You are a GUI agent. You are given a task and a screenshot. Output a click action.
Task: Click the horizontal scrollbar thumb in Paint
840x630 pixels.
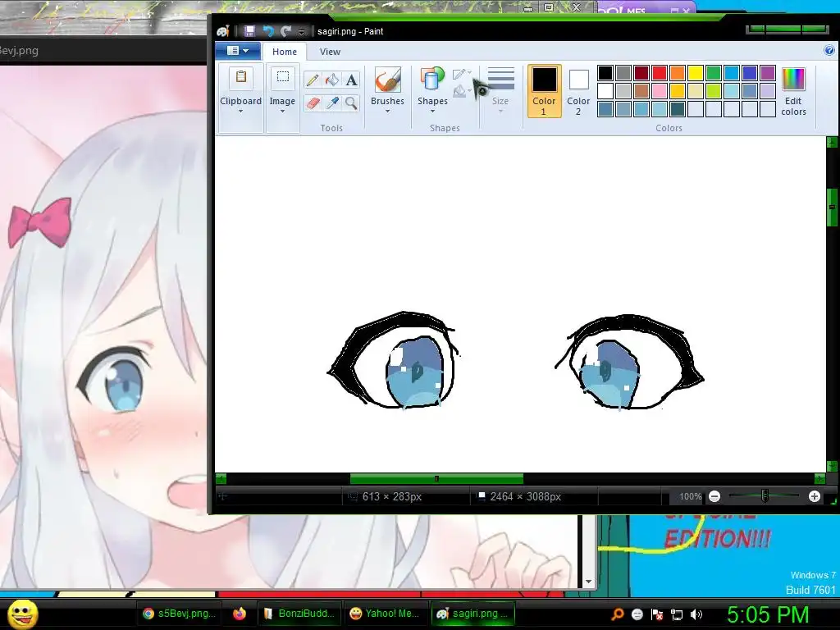point(436,478)
